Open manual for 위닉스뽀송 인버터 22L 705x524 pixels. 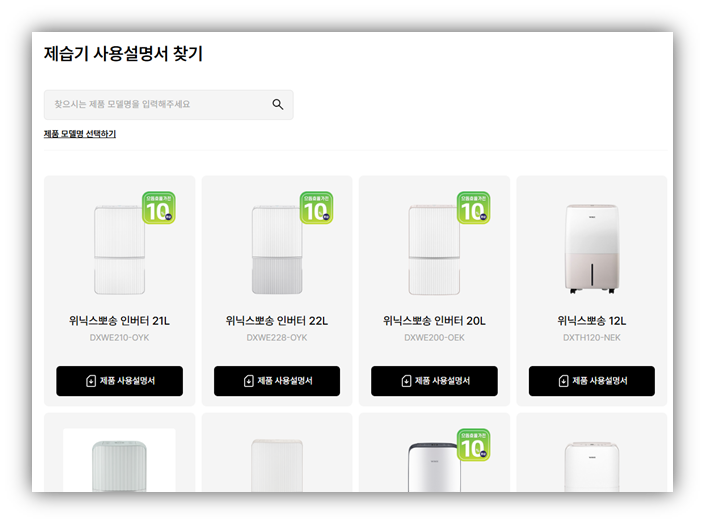277,381
